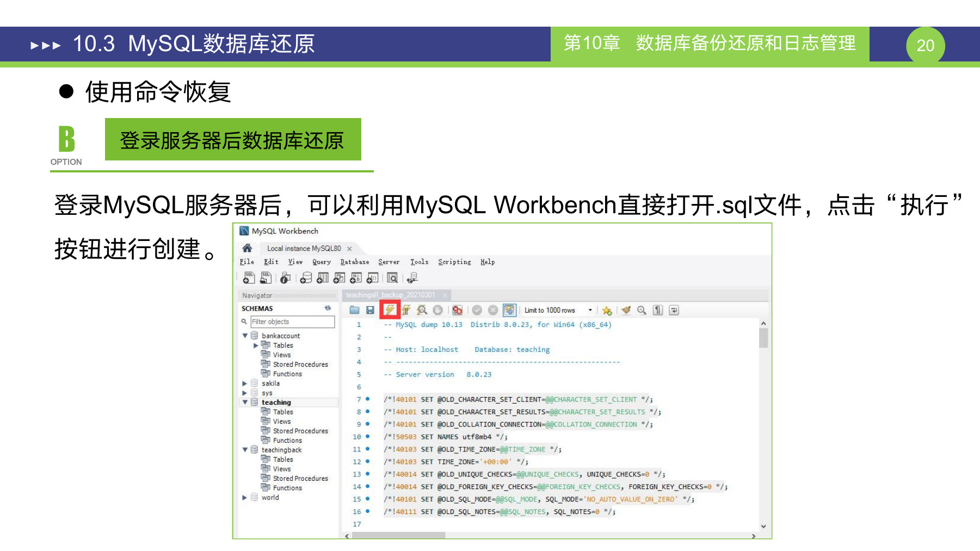Select the teaching schema in the tree

pyautogui.click(x=276, y=403)
